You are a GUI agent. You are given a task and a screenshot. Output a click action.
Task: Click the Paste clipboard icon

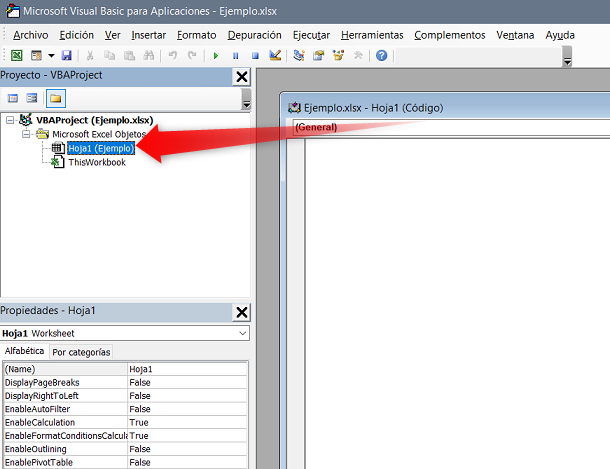click(x=129, y=56)
